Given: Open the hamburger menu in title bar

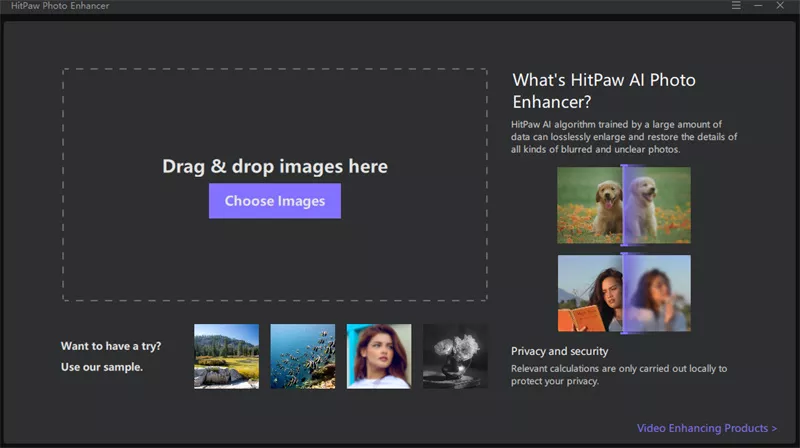Looking at the screenshot, I should (x=736, y=6).
